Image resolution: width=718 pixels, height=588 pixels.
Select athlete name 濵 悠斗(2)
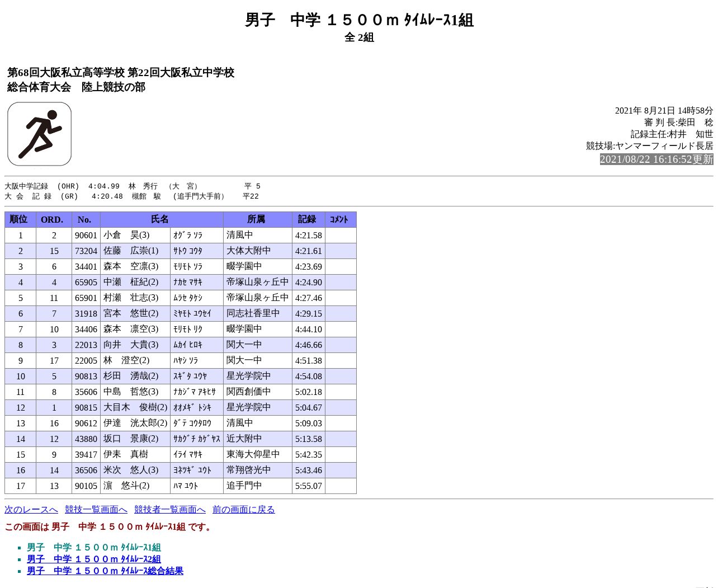click(x=126, y=486)
